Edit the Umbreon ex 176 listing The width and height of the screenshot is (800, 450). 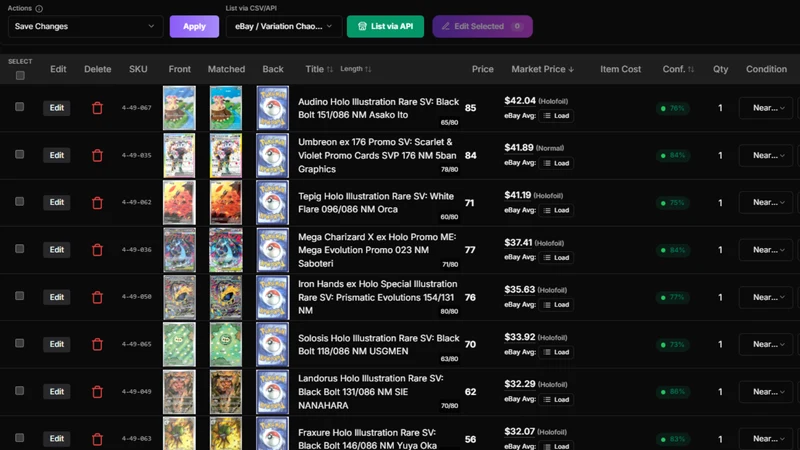point(57,155)
